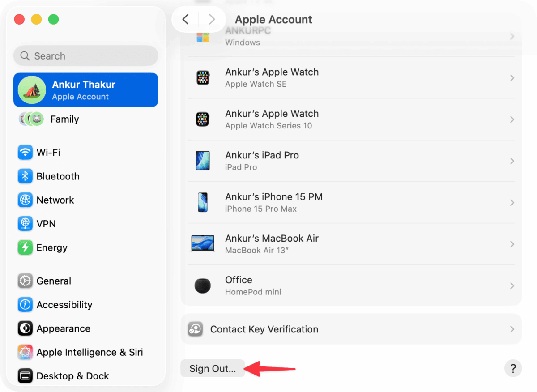
Task: Click 'Desktop & Dock' label
Action: click(73, 376)
